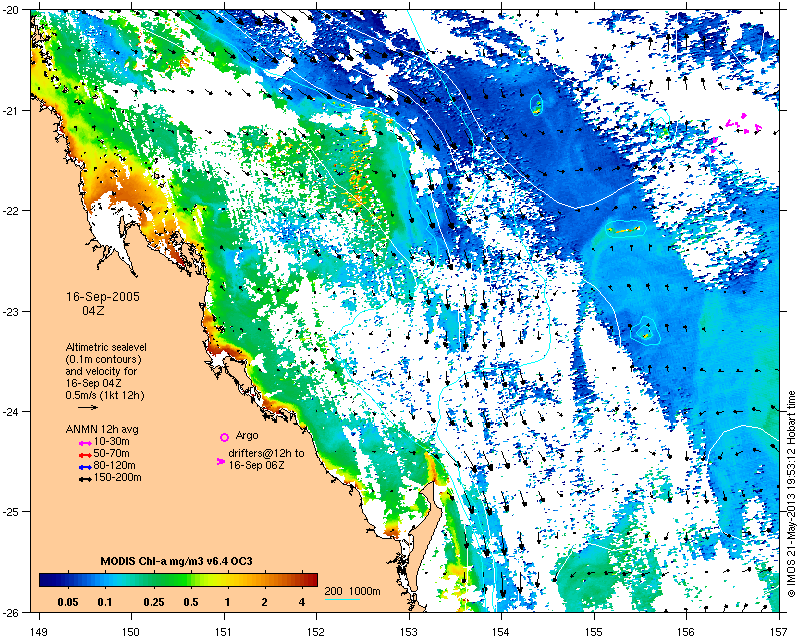This screenshot has width=800, height=640.
Task: Click the '150-200m' depth label
Action: pos(117,478)
